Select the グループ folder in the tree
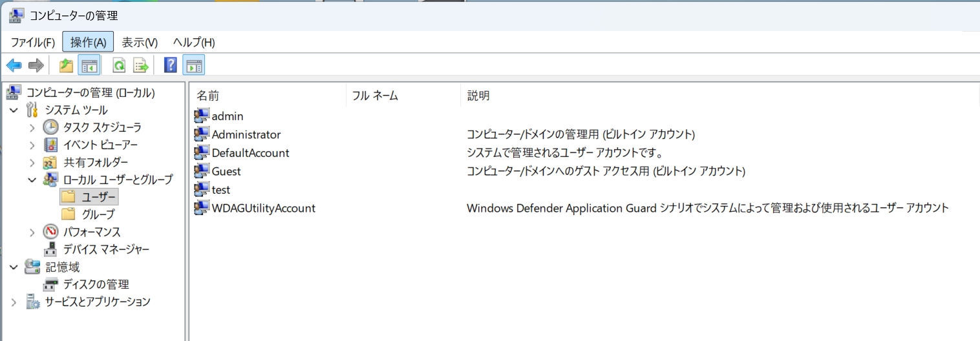Image resolution: width=980 pixels, height=341 pixels. point(98,214)
